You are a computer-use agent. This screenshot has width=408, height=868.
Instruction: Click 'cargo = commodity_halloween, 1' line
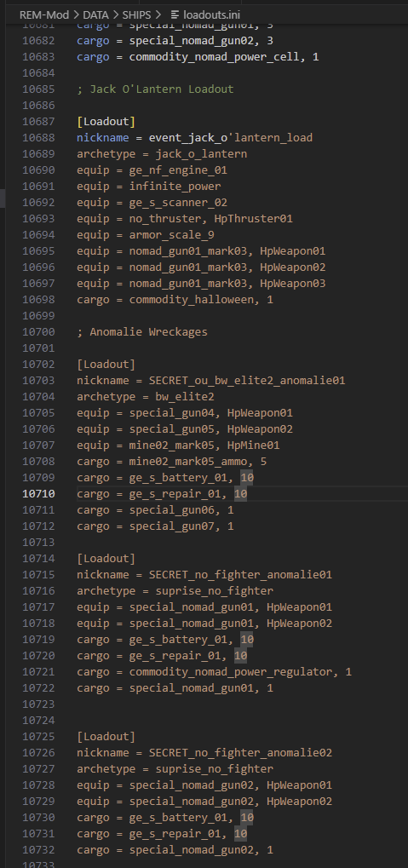(x=175, y=300)
